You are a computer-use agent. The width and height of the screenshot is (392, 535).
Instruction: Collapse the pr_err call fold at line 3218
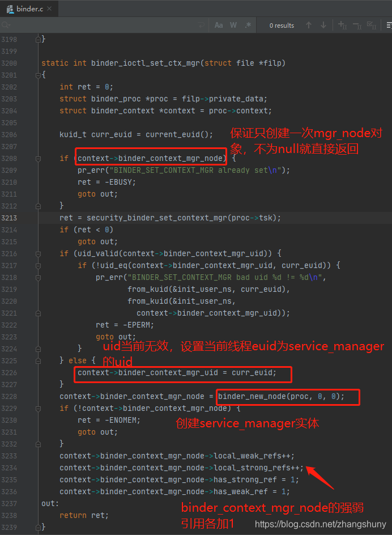38,278
